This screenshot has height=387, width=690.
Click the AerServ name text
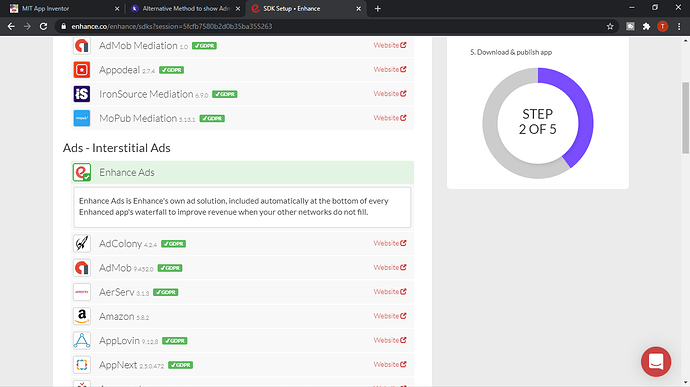117,292
